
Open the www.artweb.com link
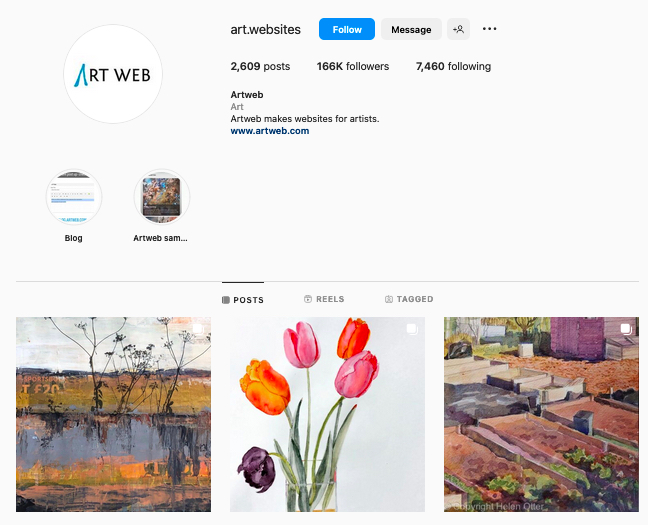(270, 131)
